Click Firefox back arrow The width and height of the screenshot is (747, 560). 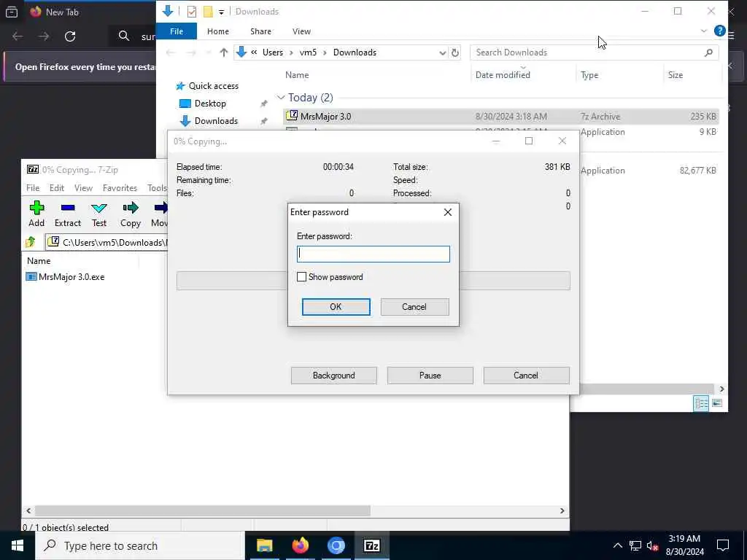[18, 36]
